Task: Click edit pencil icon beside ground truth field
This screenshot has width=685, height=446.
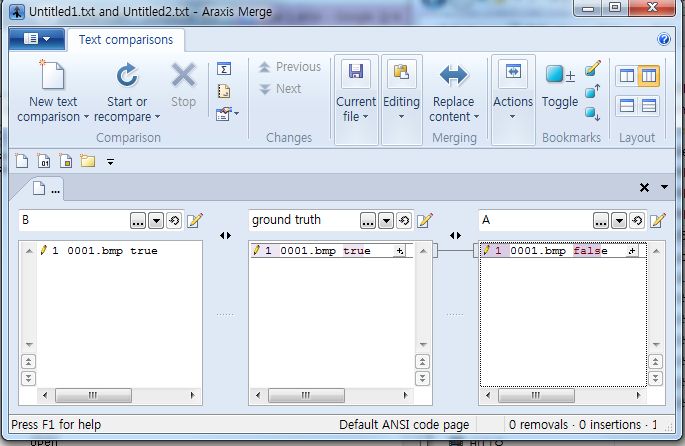Action: [425, 220]
